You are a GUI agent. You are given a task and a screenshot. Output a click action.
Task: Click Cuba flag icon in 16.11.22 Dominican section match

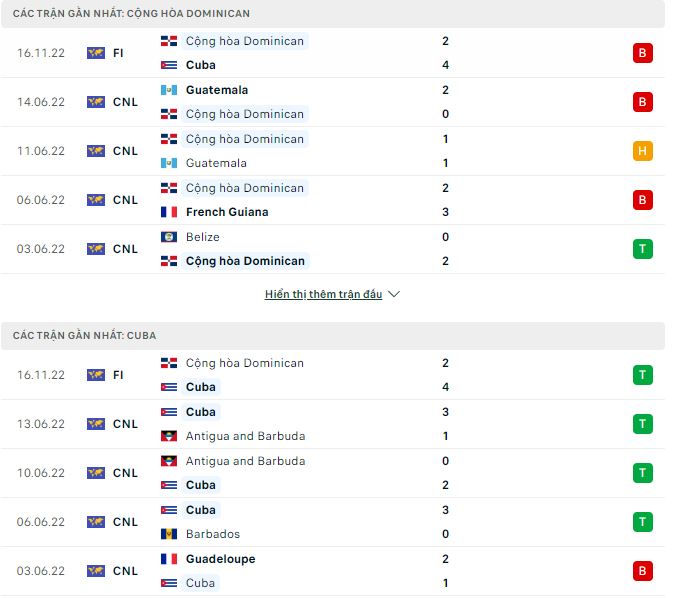click(x=169, y=65)
